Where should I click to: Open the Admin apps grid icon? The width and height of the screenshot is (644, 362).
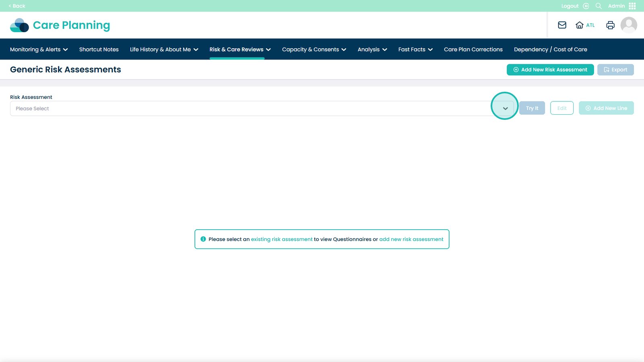click(632, 6)
